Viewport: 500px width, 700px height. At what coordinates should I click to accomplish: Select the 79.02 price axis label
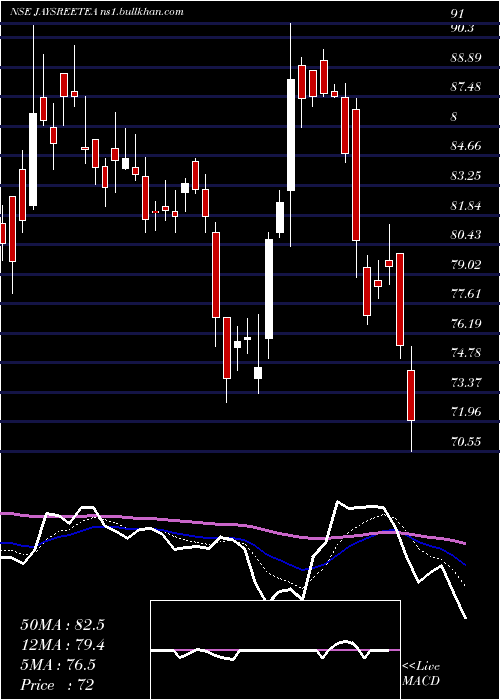466,264
